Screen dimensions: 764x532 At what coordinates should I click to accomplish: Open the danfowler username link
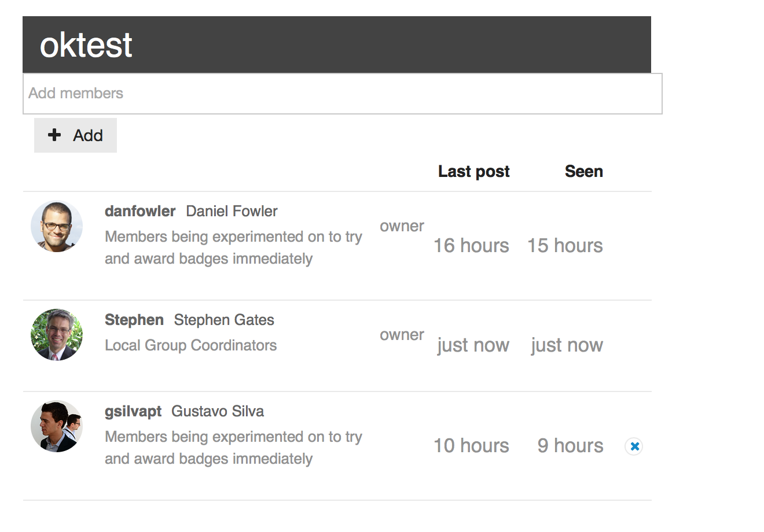pos(139,212)
